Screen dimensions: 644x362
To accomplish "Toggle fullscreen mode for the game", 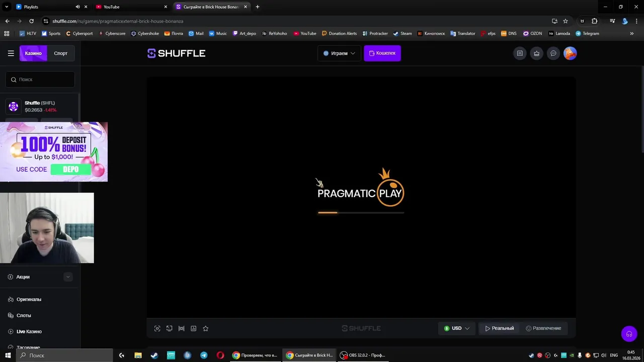I will coord(157,328).
